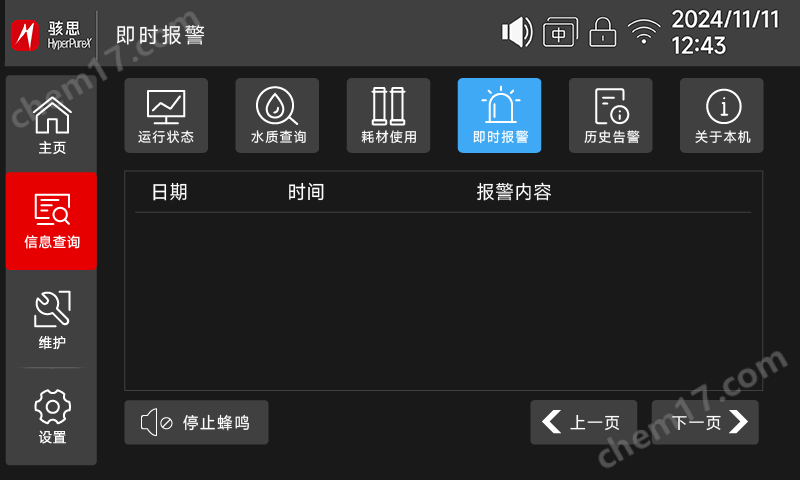Open the 关于本机 about device page
This screenshot has width=800, height=480.
pos(722,115)
